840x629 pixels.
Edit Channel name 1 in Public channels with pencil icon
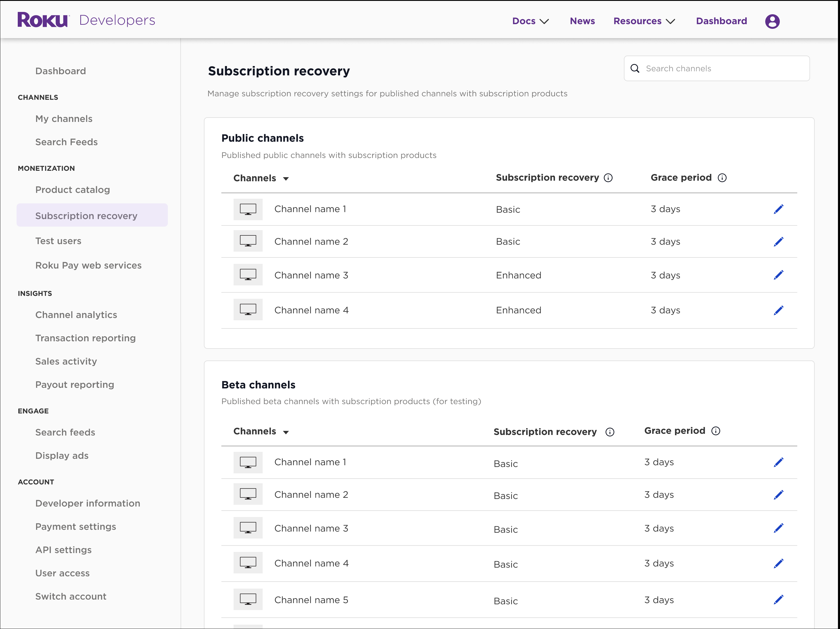pos(779,209)
